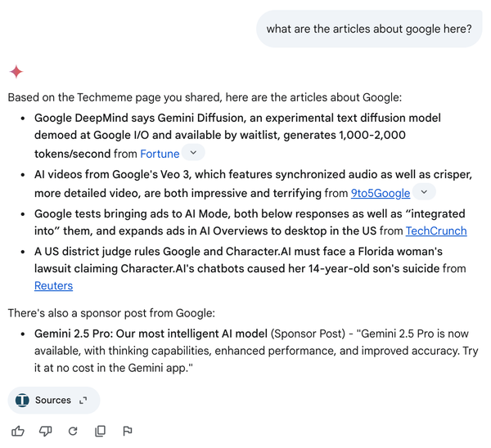Copy the response with the copy icon
This screenshot has height=448, width=491.
tap(100, 431)
